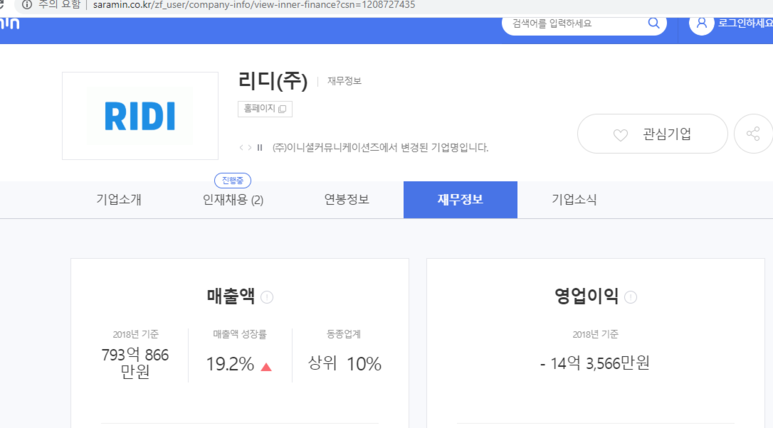
Task: Click the 793억 866만원 revenue value
Action: point(135,363)
